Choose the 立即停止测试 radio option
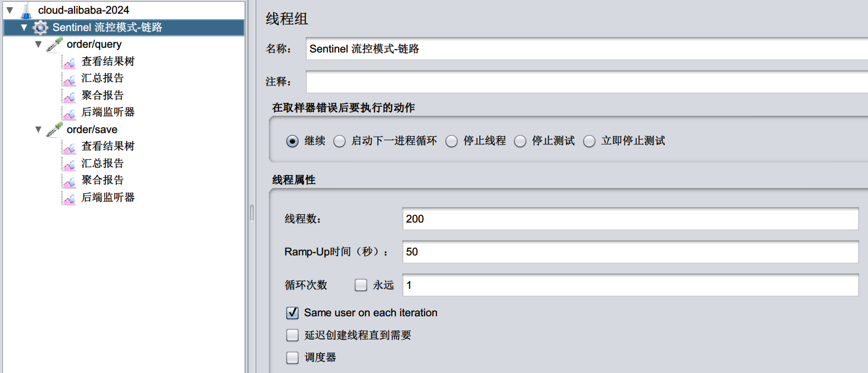 (x=590, y=141)
